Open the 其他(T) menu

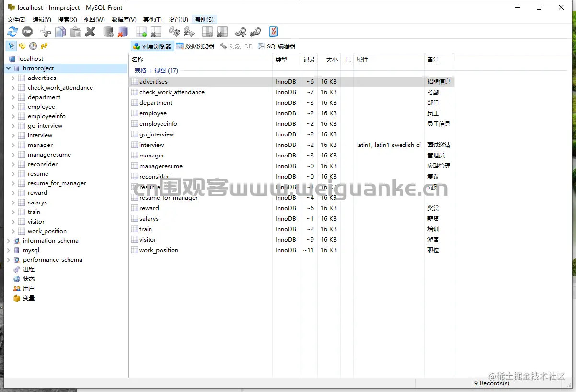click(x=152, y=20)
